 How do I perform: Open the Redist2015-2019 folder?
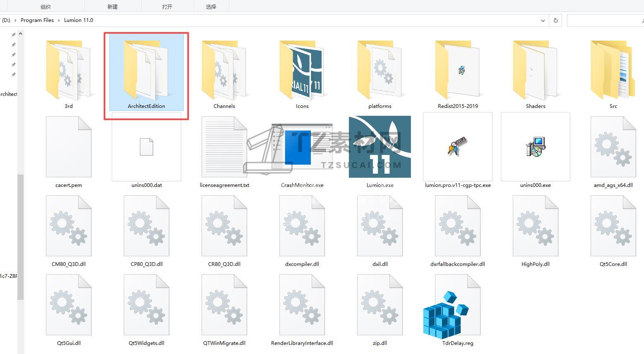457,69
